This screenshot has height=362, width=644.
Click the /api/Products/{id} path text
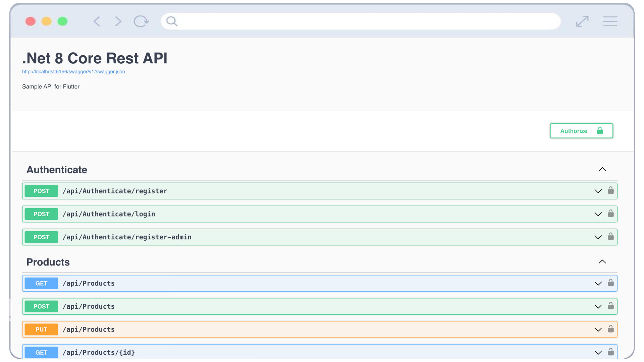(x=99, y=353)
